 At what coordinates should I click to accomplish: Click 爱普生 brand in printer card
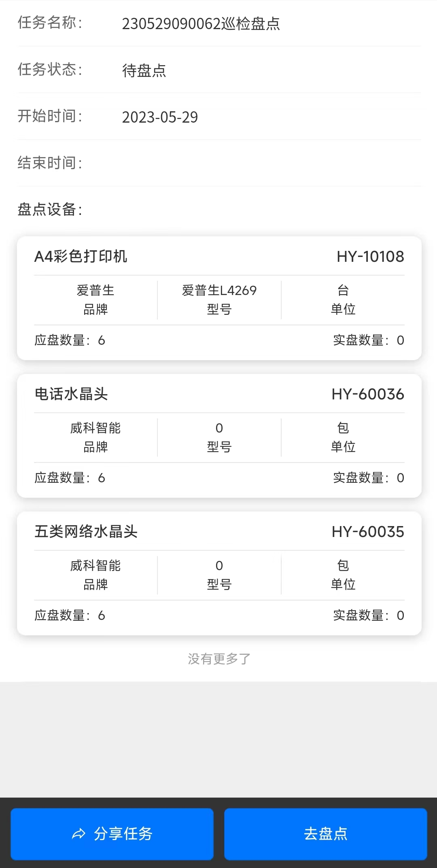point(95,291)
